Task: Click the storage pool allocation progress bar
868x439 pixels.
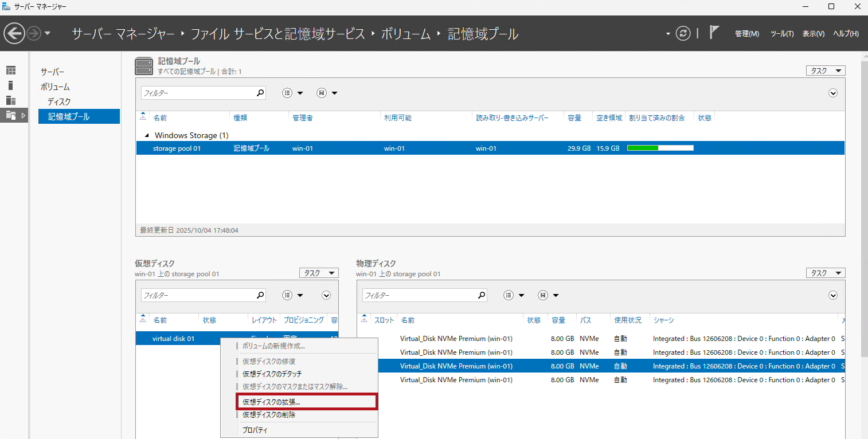Action: (x=660, y=148)
